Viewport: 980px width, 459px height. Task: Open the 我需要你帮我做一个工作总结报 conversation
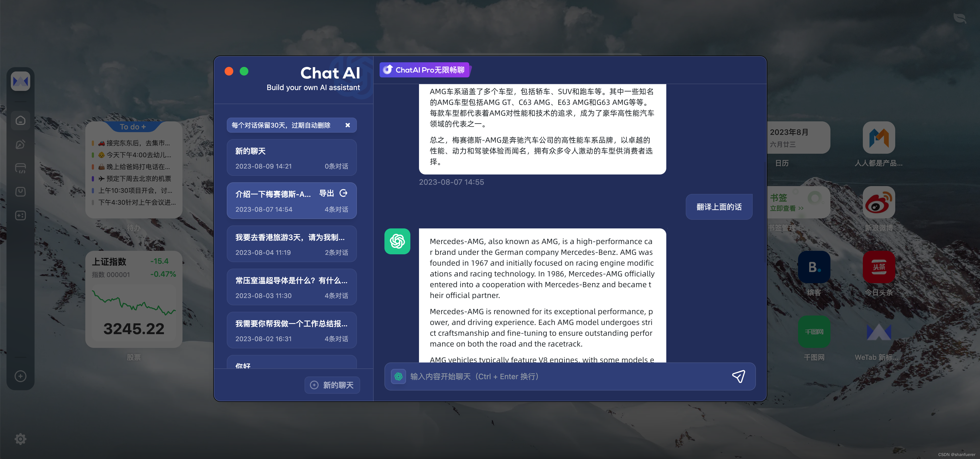291,330
